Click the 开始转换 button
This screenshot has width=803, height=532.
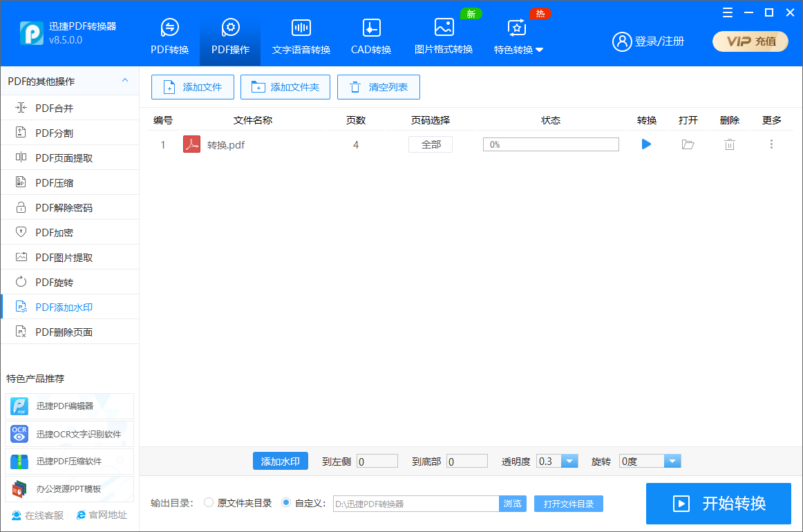coord(719,503)
